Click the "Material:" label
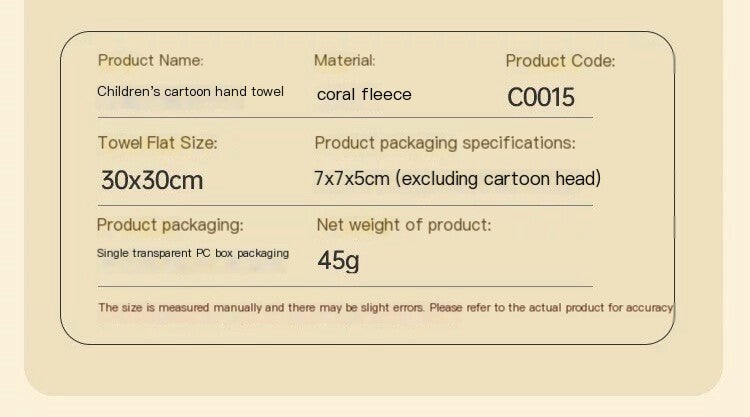 345,61
